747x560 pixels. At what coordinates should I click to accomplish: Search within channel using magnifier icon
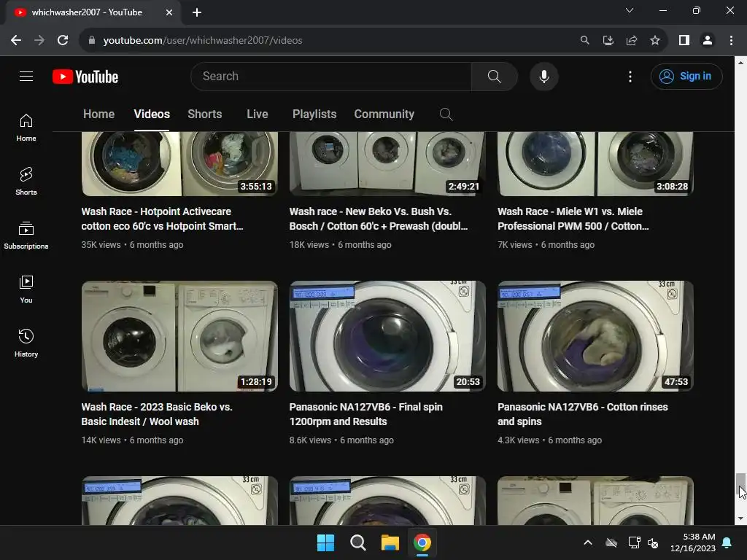pos(446,114)
